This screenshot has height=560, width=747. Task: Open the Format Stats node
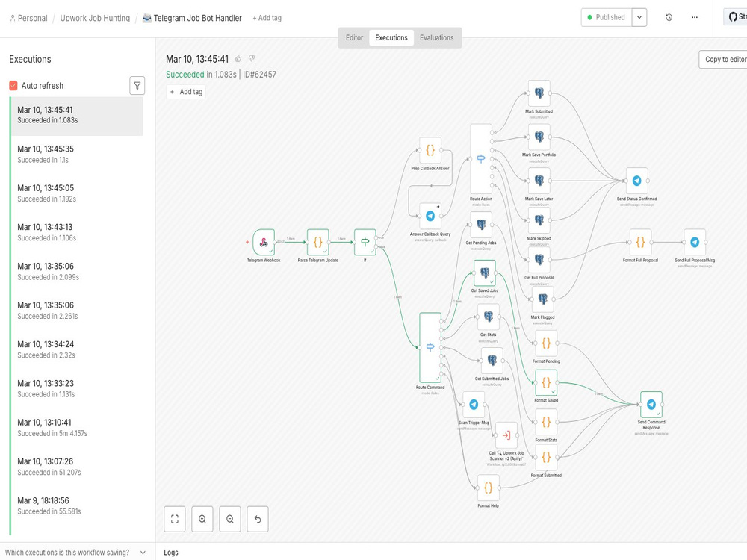pyautogui.click(x=546, y=423)
